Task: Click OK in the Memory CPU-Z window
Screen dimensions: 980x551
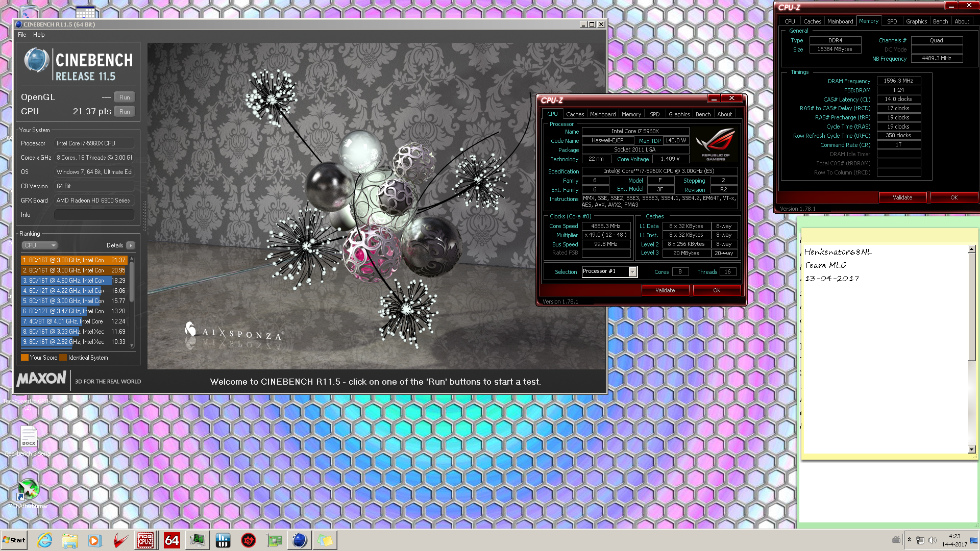Action: 954,197
